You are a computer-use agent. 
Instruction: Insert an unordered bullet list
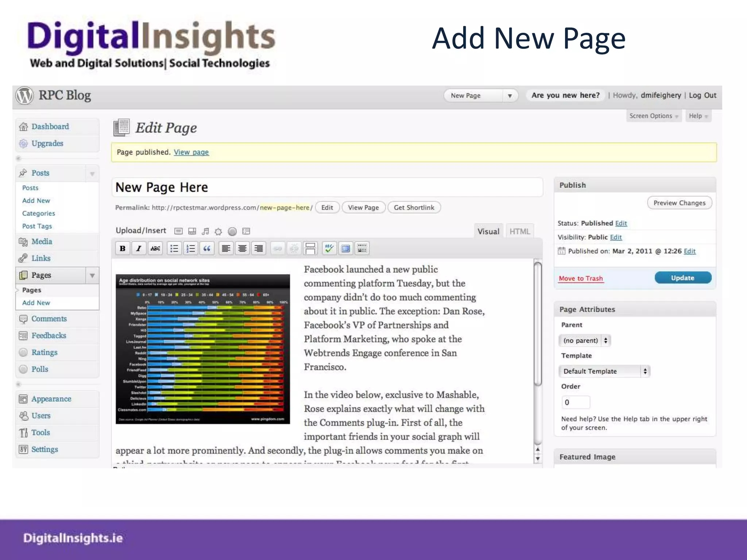[x=174, y=249]
